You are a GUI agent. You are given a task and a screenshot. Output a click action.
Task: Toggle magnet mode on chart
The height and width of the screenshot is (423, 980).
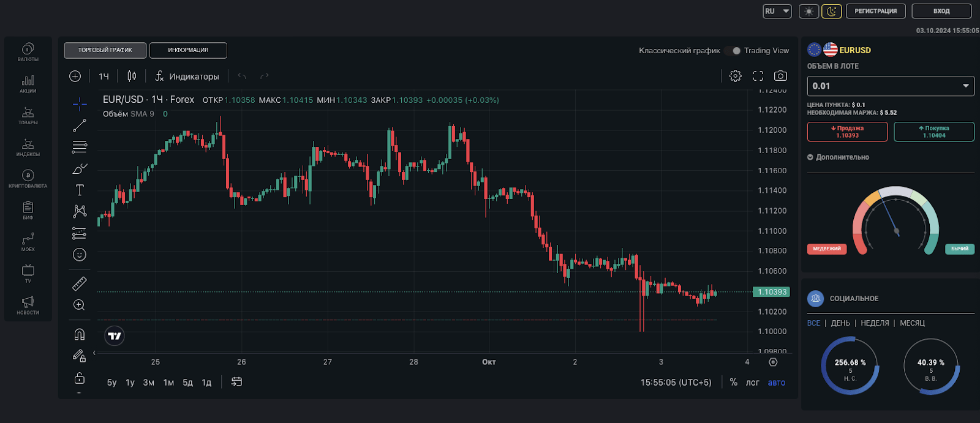pyautogui.click(x=80, y=334)
